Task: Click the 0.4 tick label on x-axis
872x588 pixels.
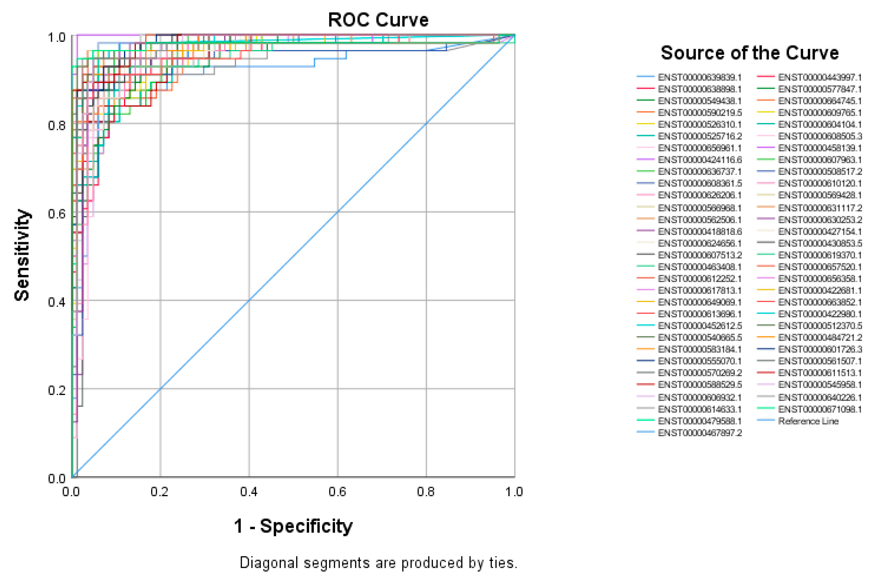Action: [x=249, y=492]
